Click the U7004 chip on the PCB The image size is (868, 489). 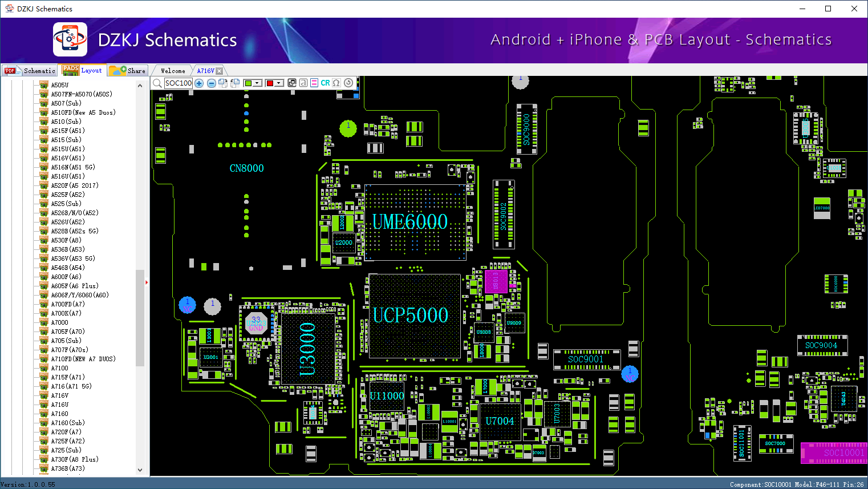pos(500,422)
